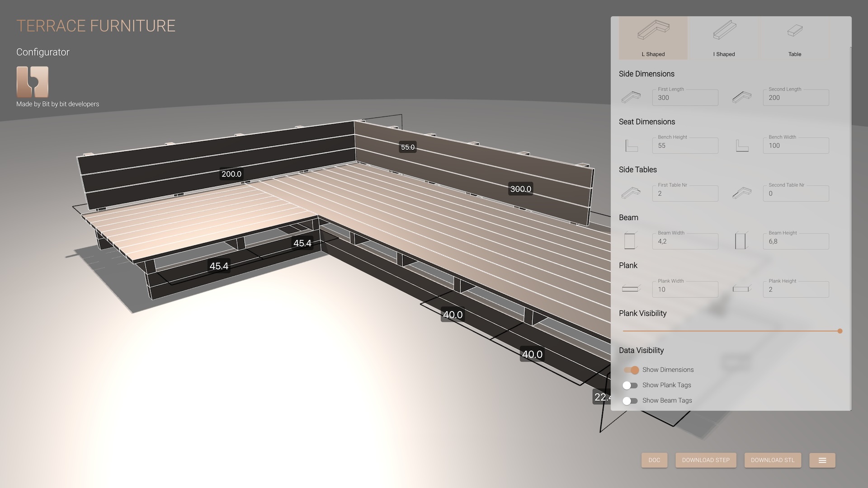Click the Plank Height icon
This screenshot has height=488, width=868.
[742, 289]
